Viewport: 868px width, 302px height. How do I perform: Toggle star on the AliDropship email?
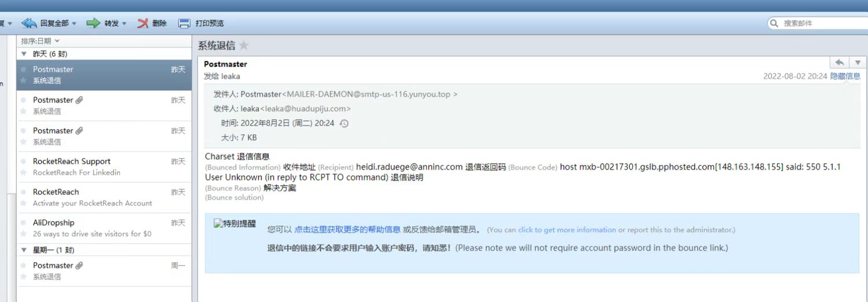24,234
